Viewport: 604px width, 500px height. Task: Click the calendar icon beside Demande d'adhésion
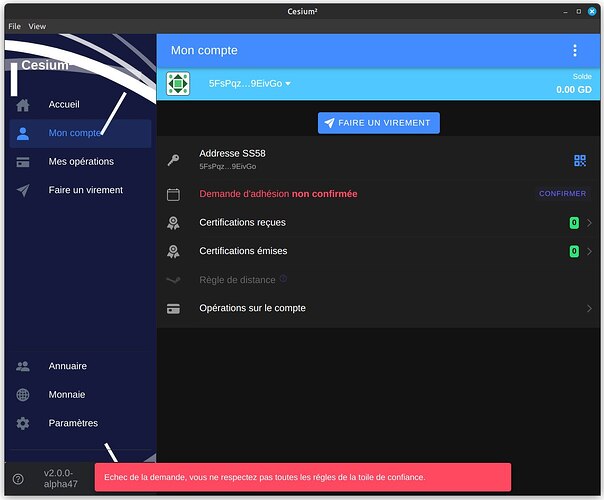[173, 194]
